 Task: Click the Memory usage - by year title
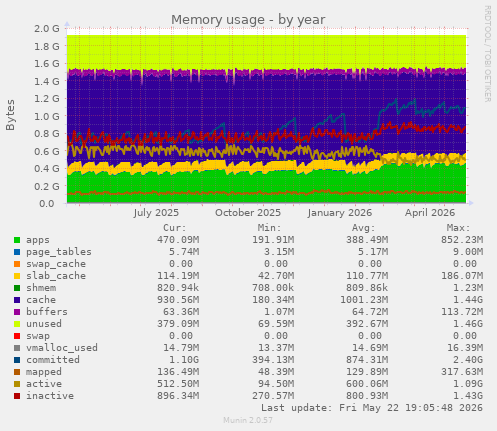(x=248, y=20)
